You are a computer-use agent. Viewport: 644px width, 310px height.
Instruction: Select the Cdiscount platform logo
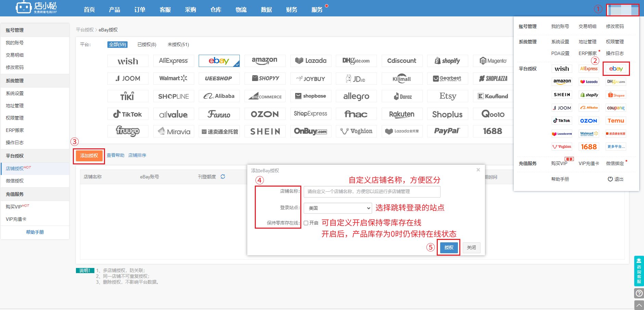click(402, 61)
